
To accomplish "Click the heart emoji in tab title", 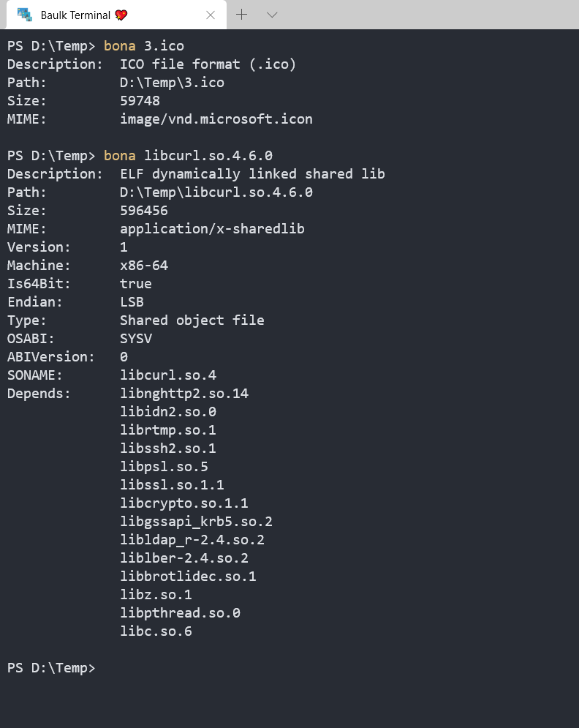I will 121,15.
